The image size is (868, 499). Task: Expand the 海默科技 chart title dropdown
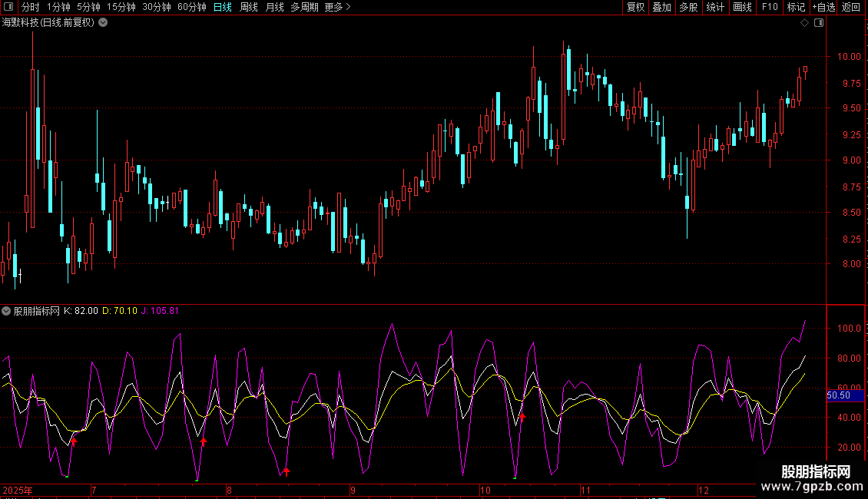103,22
